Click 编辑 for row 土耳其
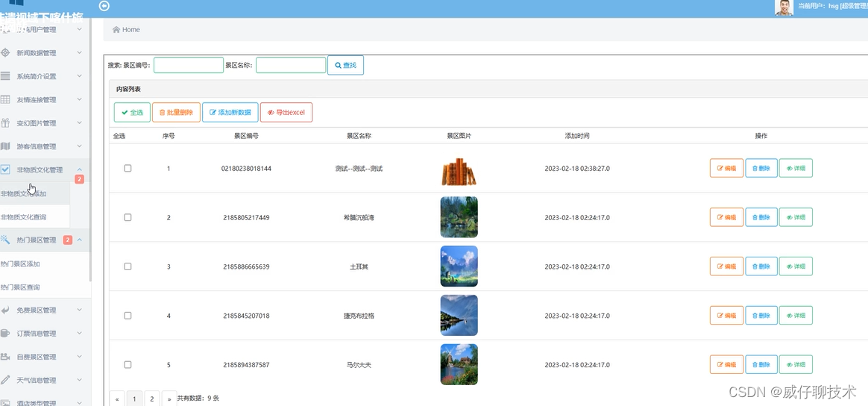 coord(726,266)
